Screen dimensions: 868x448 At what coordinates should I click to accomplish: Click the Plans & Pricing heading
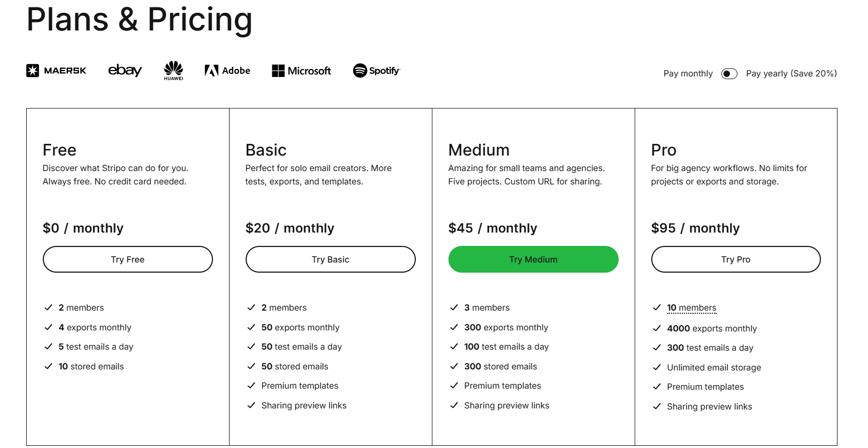[140, 20]
